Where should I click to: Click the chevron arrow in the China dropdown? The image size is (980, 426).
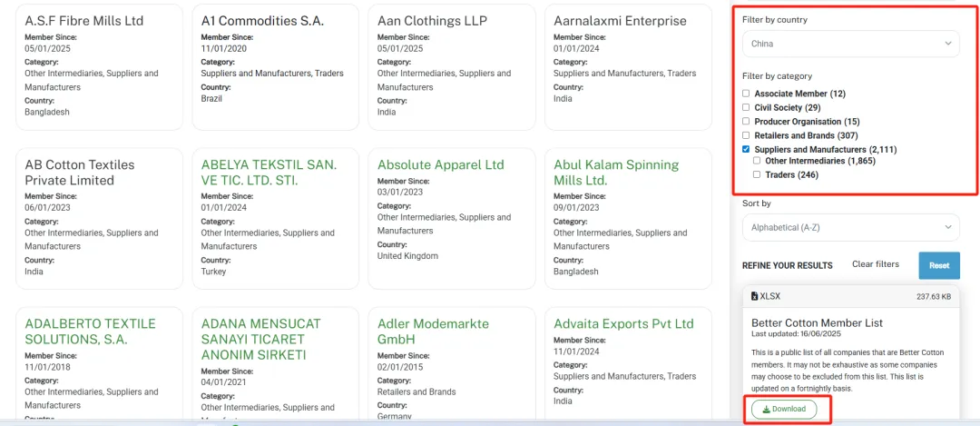tap(948, 44)
